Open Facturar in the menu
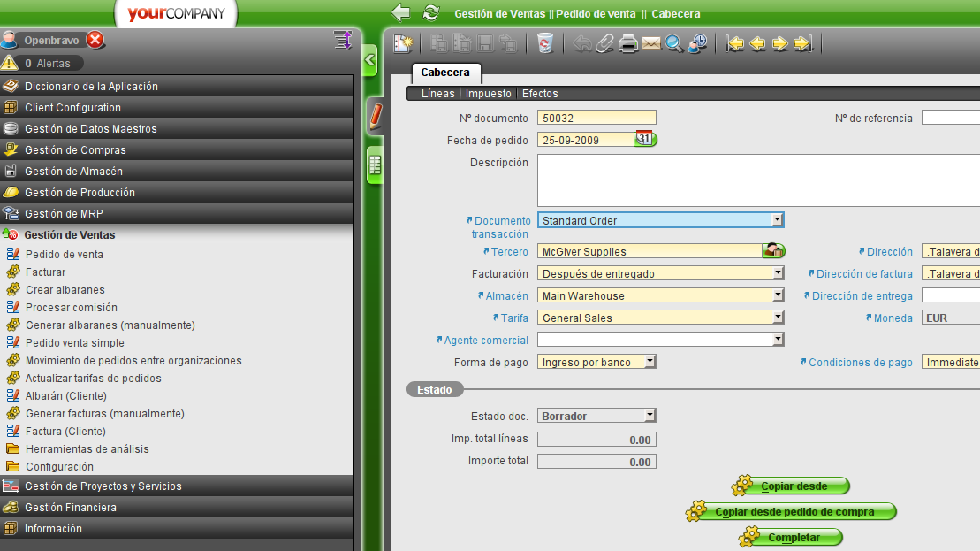The height and width of the screenshot is (551, 980). tap(46, 272)
